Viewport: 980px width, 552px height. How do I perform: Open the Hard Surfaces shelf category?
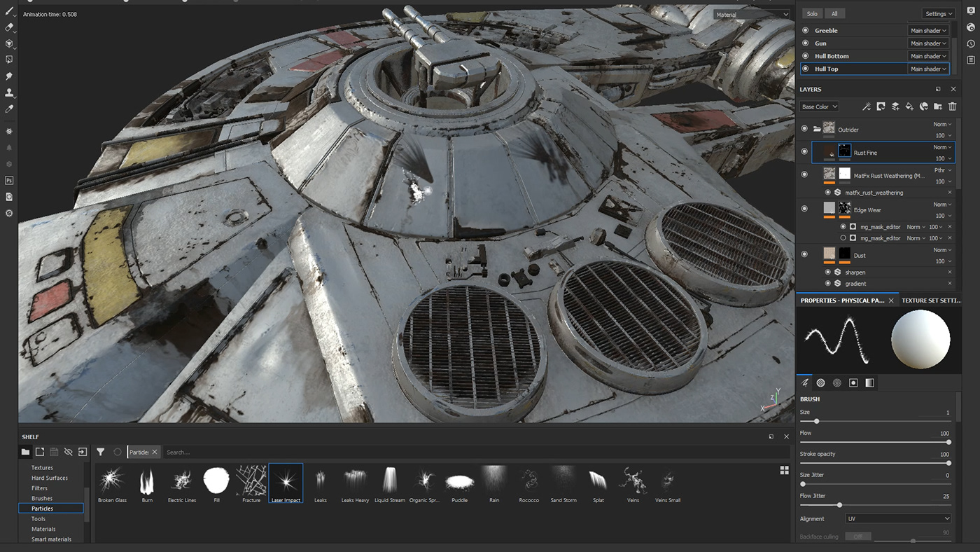(x=50, y=478)
